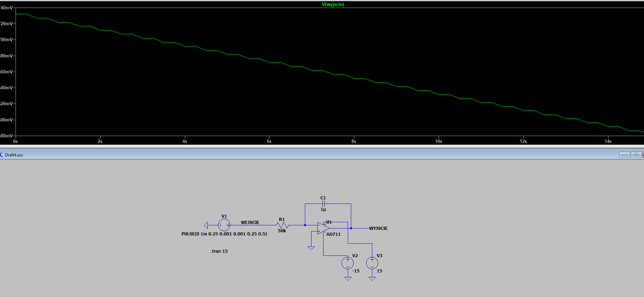
Task: Click the 14s time axis label
Action: pos(608,141)
